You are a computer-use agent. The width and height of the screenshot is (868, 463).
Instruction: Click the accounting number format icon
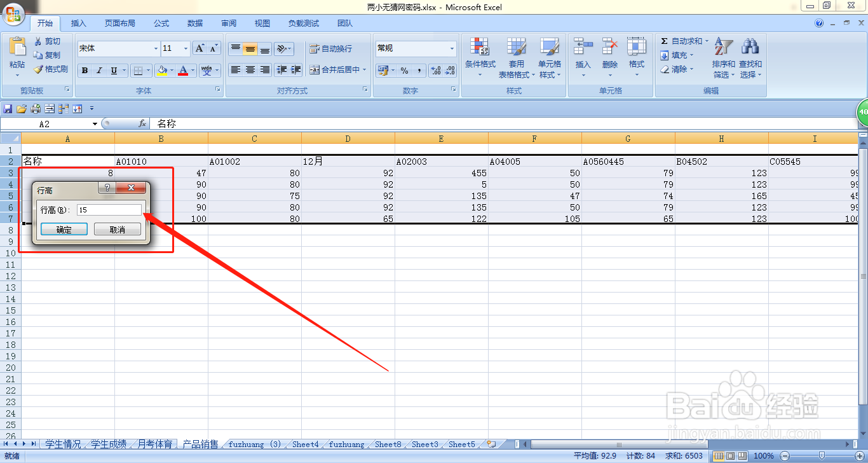(x=383, y=70)
